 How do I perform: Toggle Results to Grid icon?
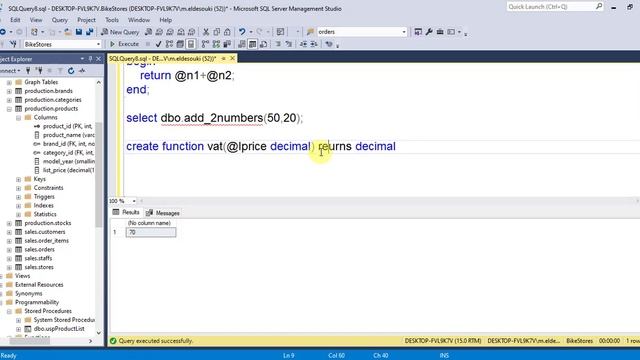click(253, 44)
